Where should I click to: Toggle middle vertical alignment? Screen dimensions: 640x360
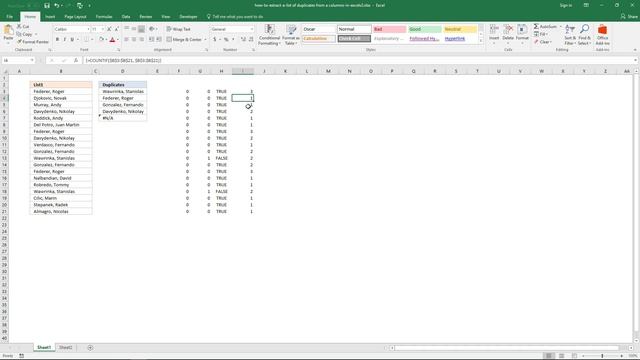click(134, 29)
